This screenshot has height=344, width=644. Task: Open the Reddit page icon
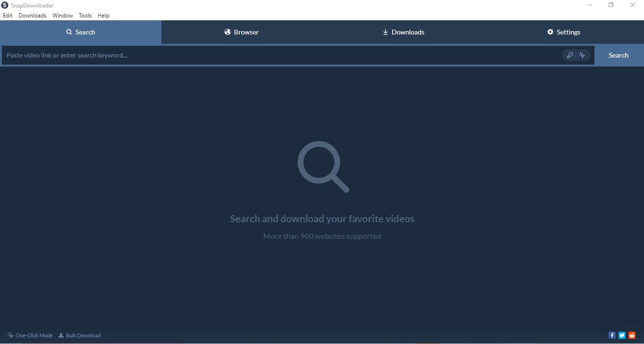click(632, 336)
